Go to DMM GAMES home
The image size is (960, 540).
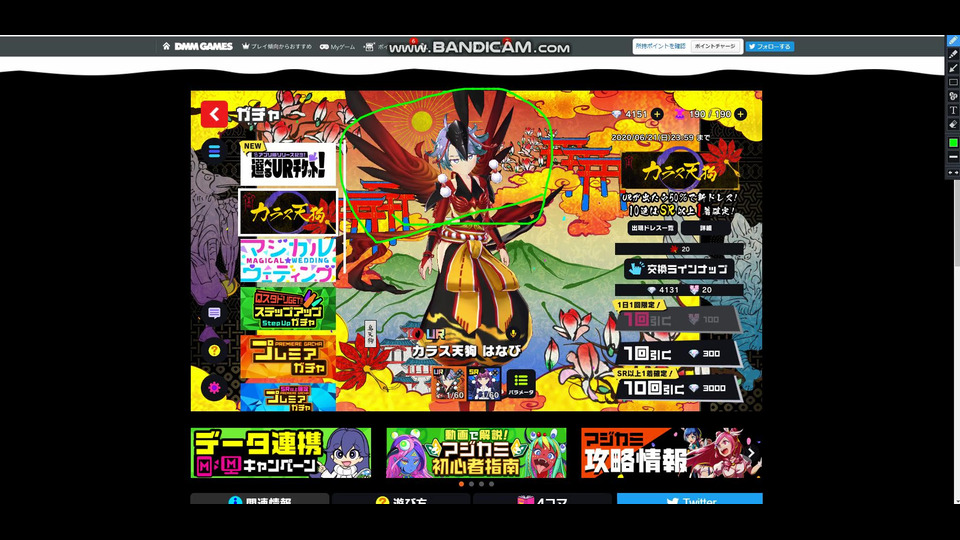pos(198,47)
